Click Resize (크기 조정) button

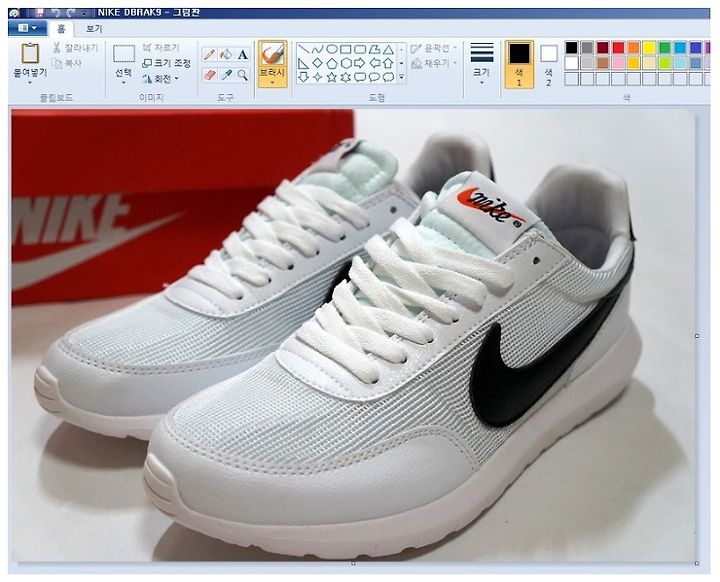click(x=166, y=63)
